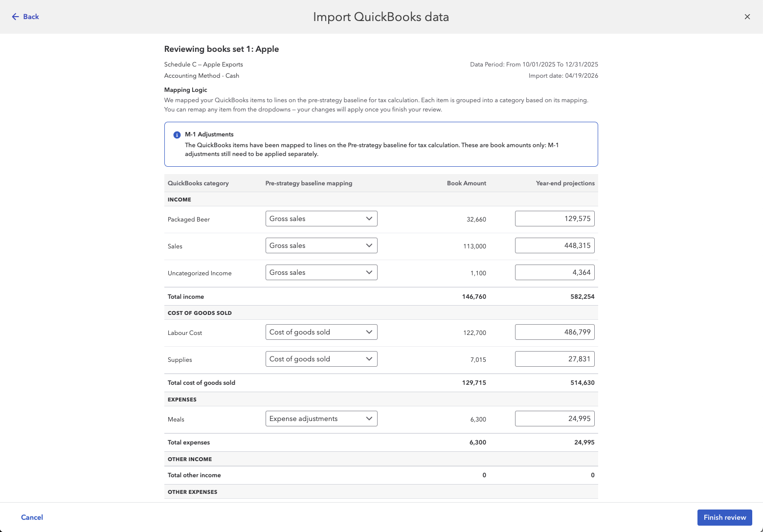Screen dimensions: 763x532
Task: Close the Import QuickBooks data dialog
Action: tap(747, 17)
